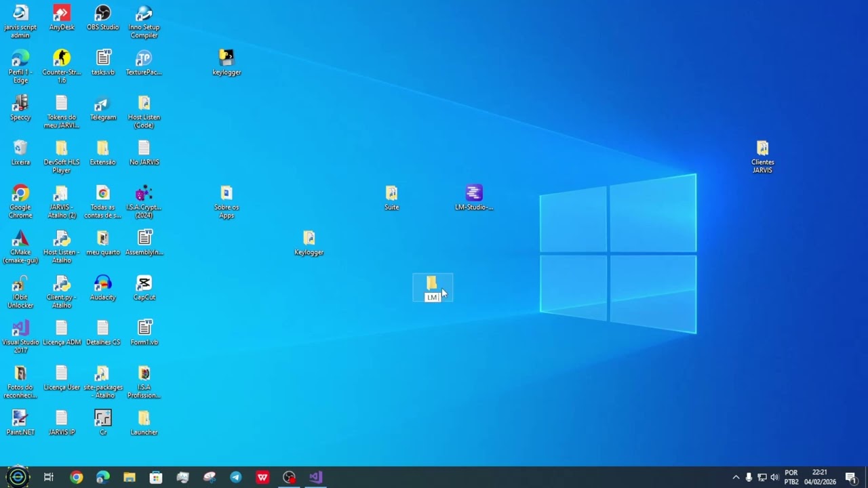This screenshot has width=868, height=488.
Task: Select the Host Listen (Code) folder
Action: coord(144,112)
